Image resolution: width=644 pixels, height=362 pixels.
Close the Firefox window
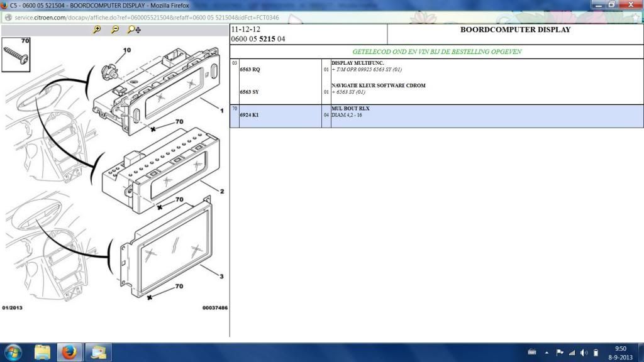(x=631, y=4)
